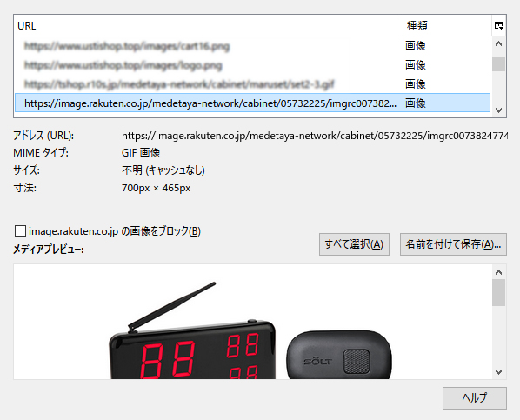The image size is (520, 420).
Task: Open the column picker icon in list header
Action: click(498, 25)
